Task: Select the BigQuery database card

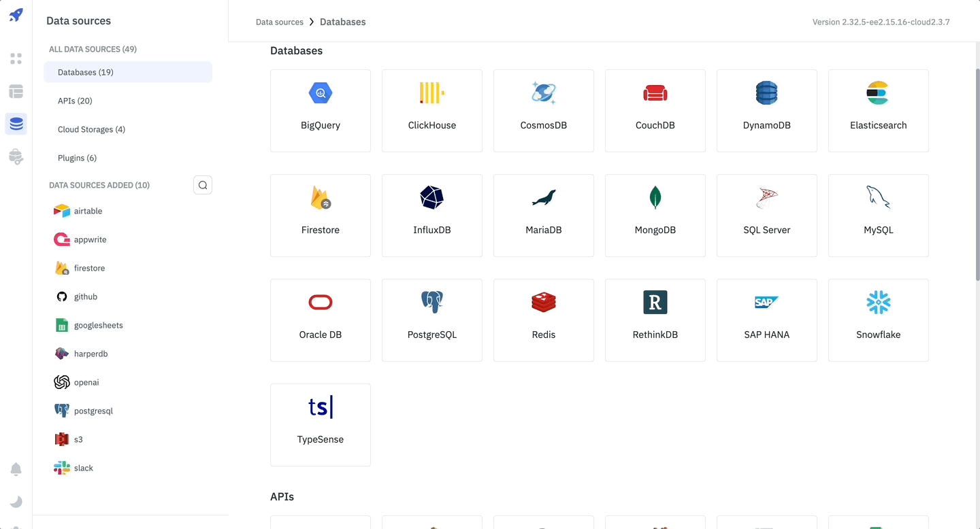Action: pyautogui.click(x=321, y=110)
